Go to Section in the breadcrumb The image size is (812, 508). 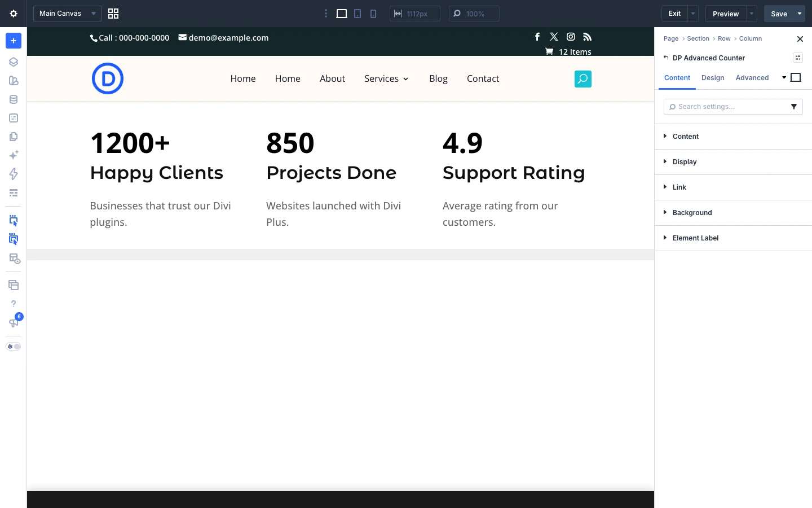[x=698, y=38]
